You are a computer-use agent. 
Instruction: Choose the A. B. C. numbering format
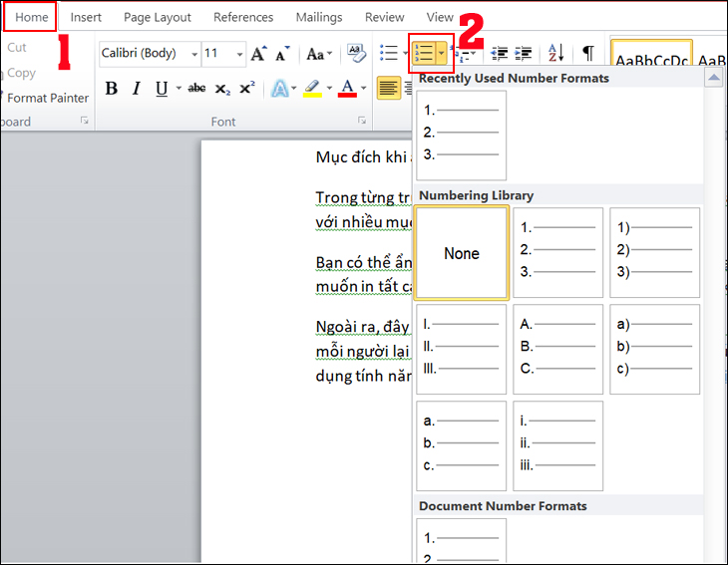point(557,350)
